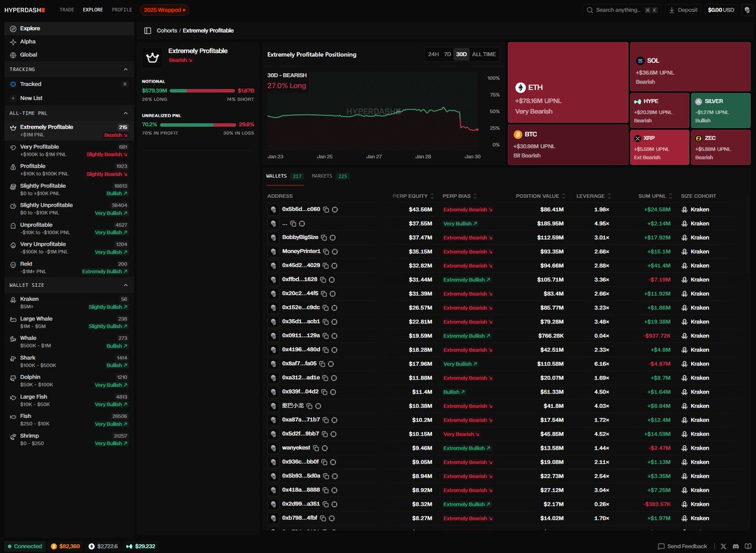
Task: Click track target icon for 0x45d2...4029
Action: pyautogui.click(x=335, y=265)
